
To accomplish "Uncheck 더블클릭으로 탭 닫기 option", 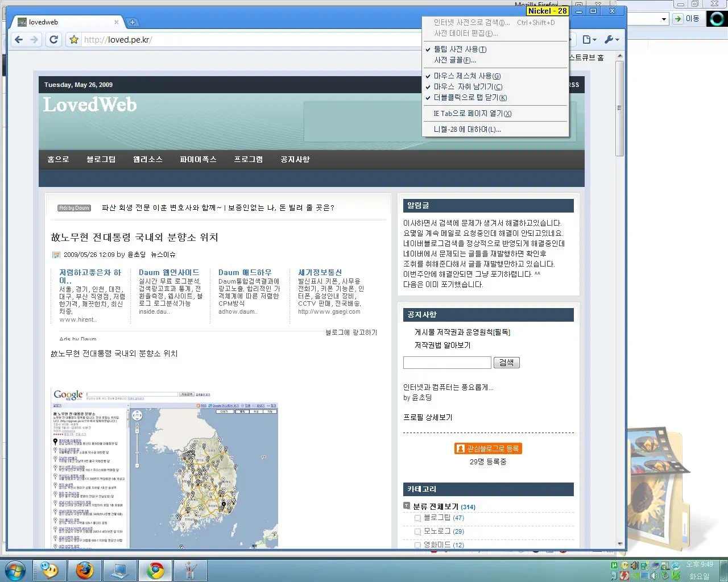I will pos(470,98).
